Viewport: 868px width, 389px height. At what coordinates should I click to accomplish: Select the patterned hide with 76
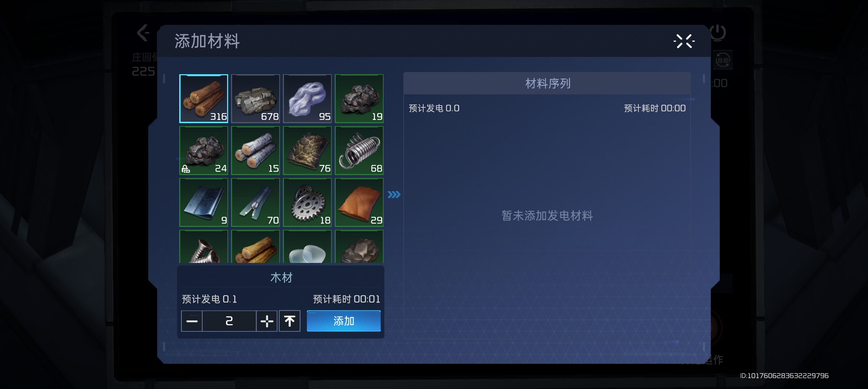(307, 151)
